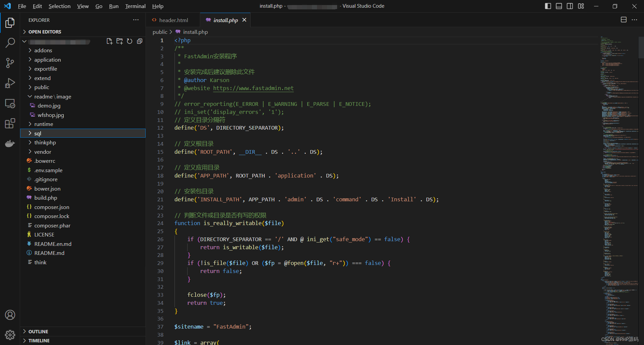Image resolution: width=644 pixels, height=345 pixels.
Task: Open the Accounts menu
Action: 10,315
